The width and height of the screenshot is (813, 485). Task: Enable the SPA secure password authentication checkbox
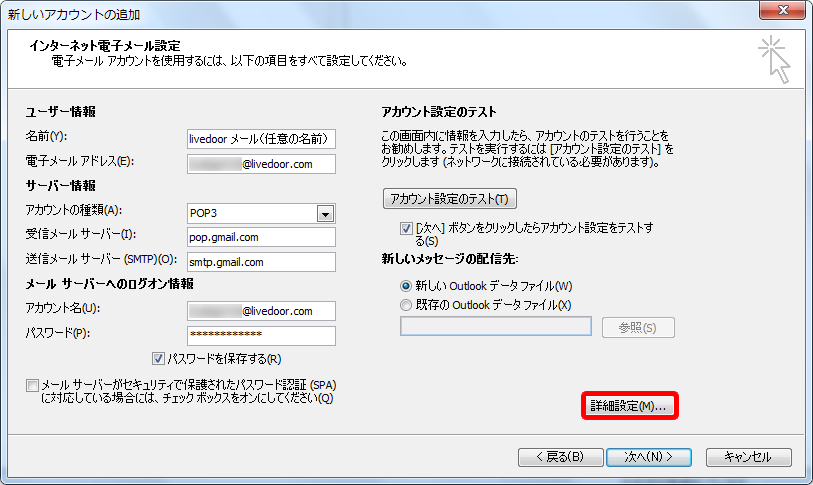(x=34, y=385)
